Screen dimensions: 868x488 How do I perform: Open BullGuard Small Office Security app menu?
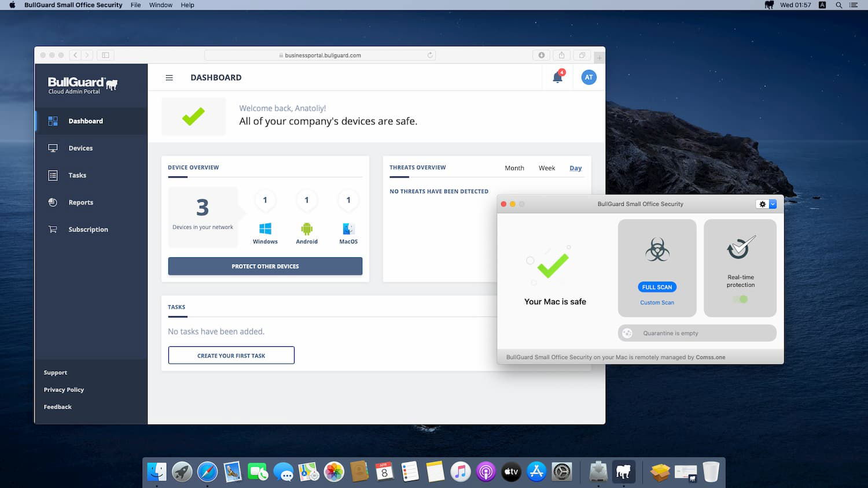click(73, 5)
